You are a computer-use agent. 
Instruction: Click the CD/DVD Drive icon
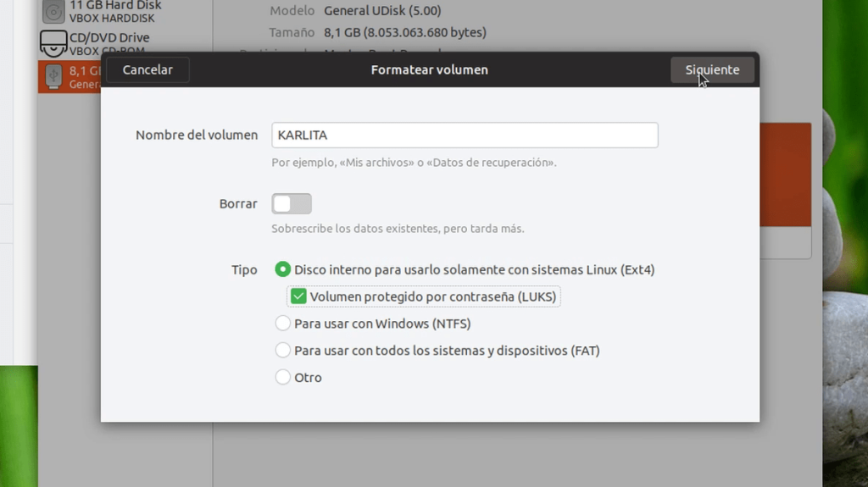53,44
